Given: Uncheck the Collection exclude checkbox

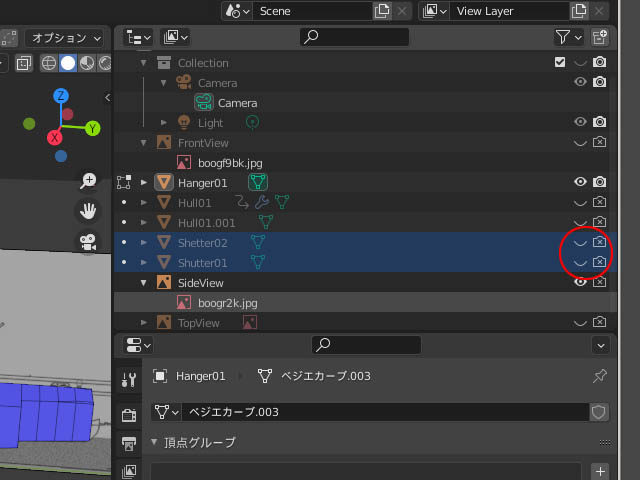Looking at the screenshot, I should [x=560, y=62].
